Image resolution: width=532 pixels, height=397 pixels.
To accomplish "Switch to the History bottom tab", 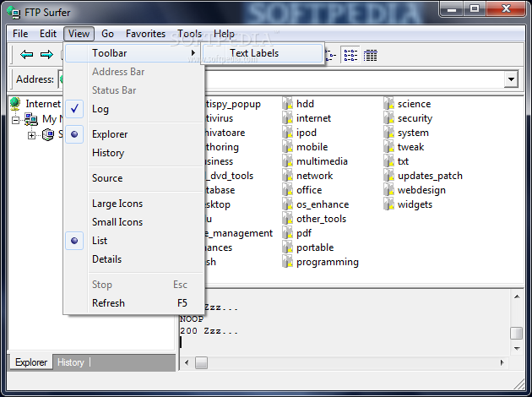I will (71, 362).
